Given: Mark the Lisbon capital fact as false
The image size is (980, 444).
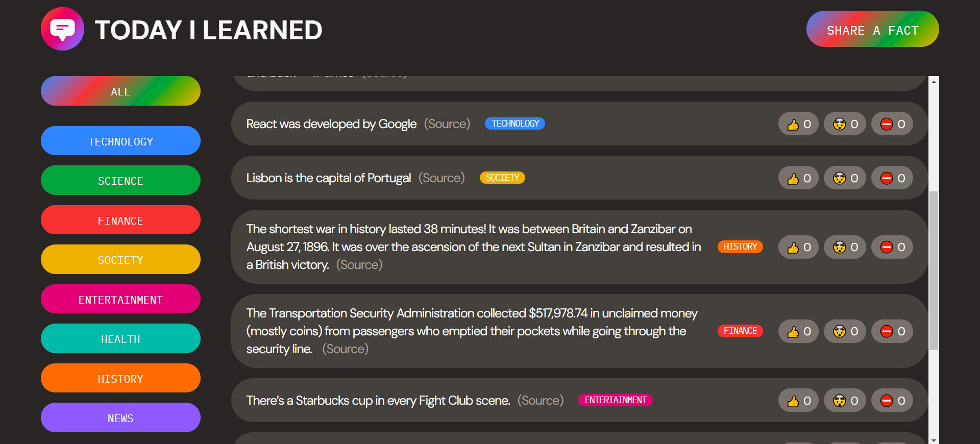Looking at the screenshot, I should [892, 178].
